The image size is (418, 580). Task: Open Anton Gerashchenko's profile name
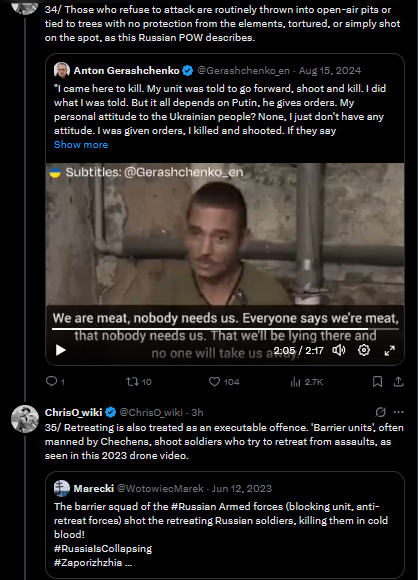127,70
